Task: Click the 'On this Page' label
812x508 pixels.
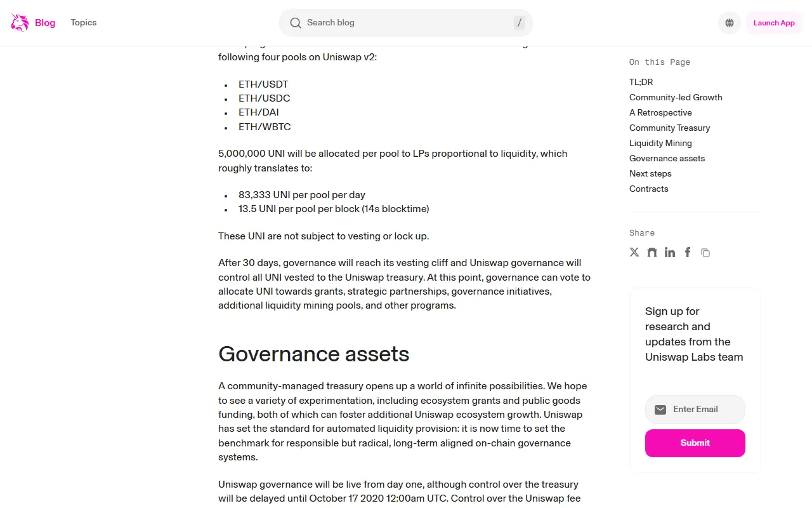Action: point(660,62)
